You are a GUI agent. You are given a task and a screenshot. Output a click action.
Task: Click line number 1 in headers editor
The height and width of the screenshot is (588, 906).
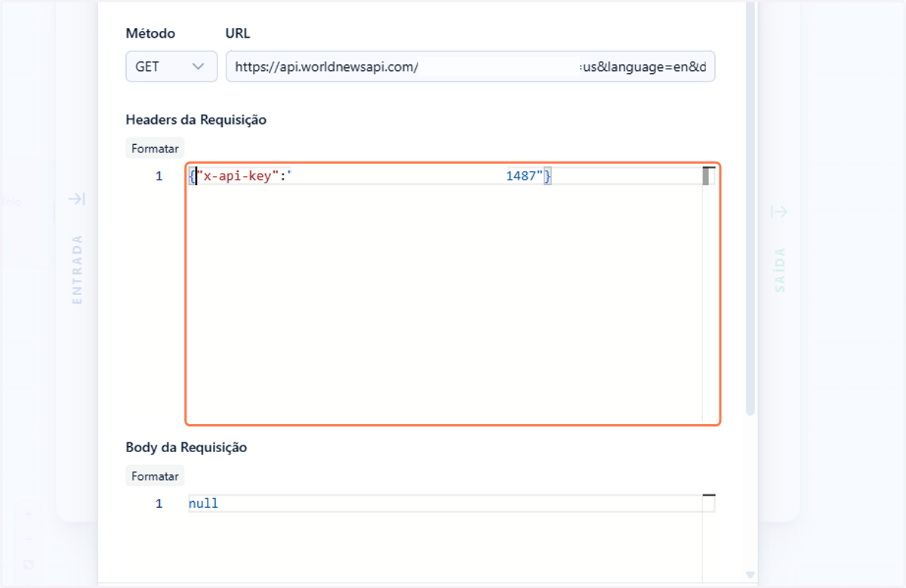[x=159, y=176]
